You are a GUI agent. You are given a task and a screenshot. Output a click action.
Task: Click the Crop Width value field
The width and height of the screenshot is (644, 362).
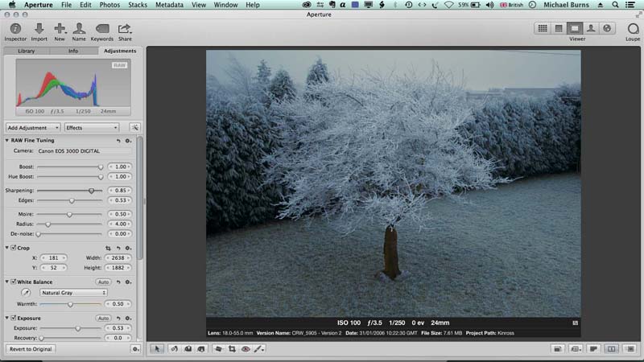click(x=118, y=257)
